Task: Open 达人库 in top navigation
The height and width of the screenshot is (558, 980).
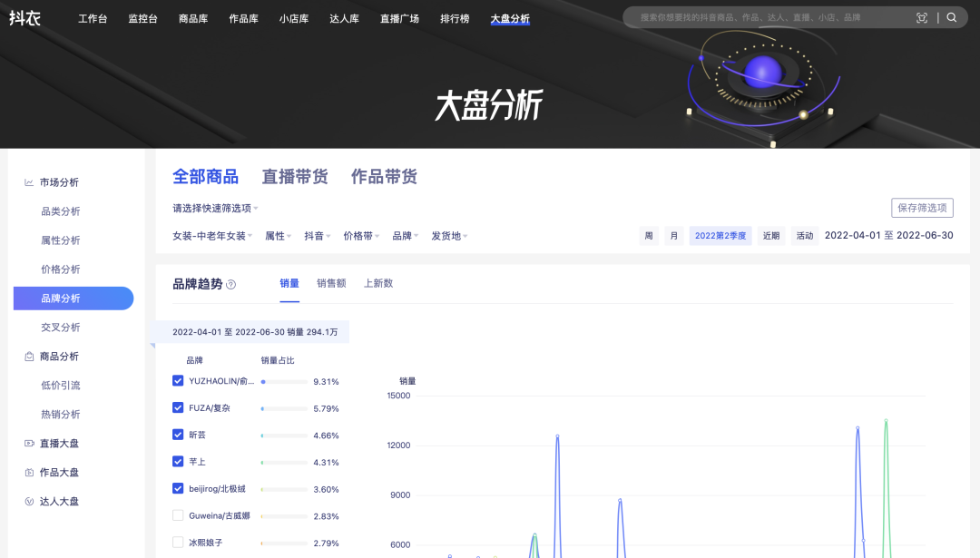Action: click(346, 18)
